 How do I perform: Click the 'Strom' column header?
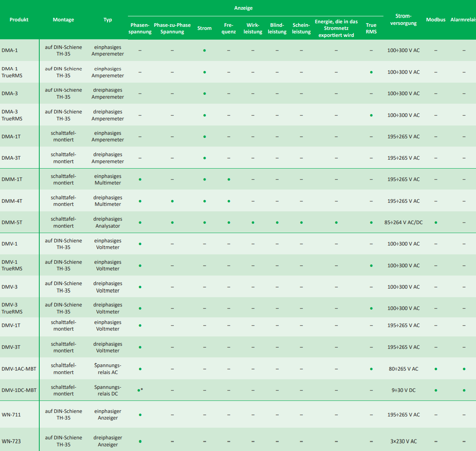click(205, 28)
